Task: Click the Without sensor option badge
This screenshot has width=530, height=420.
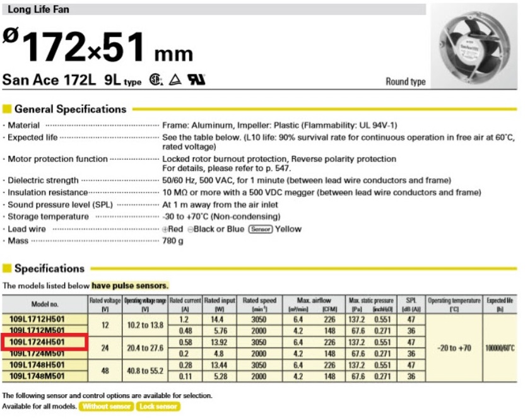Action: [106, 407]
